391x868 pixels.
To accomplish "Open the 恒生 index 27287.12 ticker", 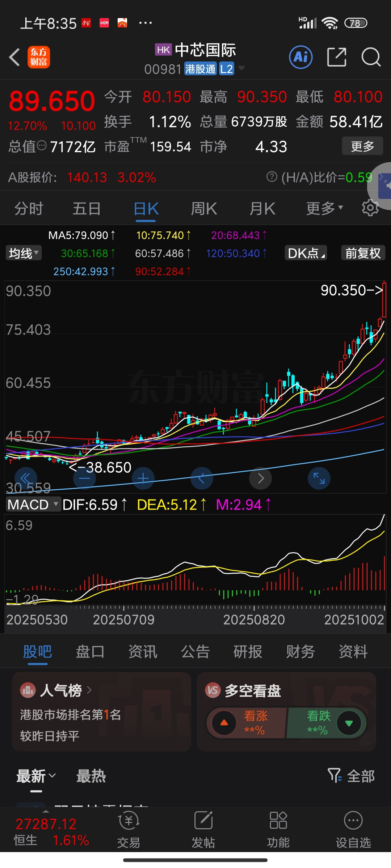I will point(51,831).
